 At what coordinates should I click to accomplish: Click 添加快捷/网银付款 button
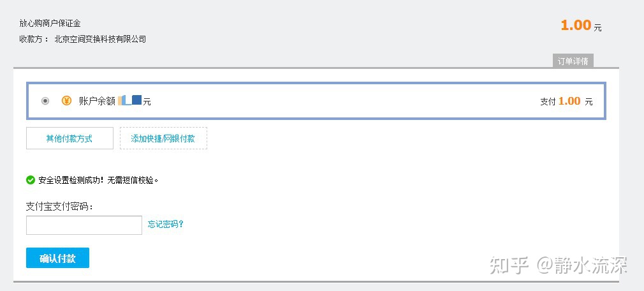point(163,138)
